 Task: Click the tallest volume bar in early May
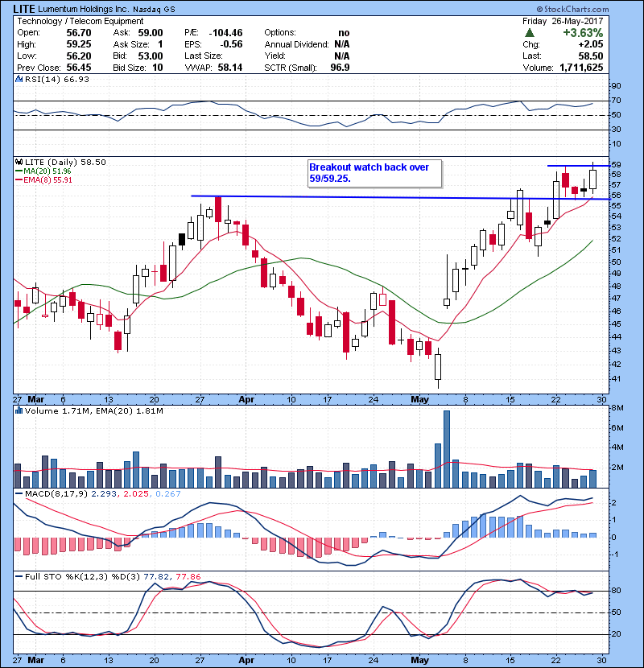pyautogui.click(x=447, y=449)
